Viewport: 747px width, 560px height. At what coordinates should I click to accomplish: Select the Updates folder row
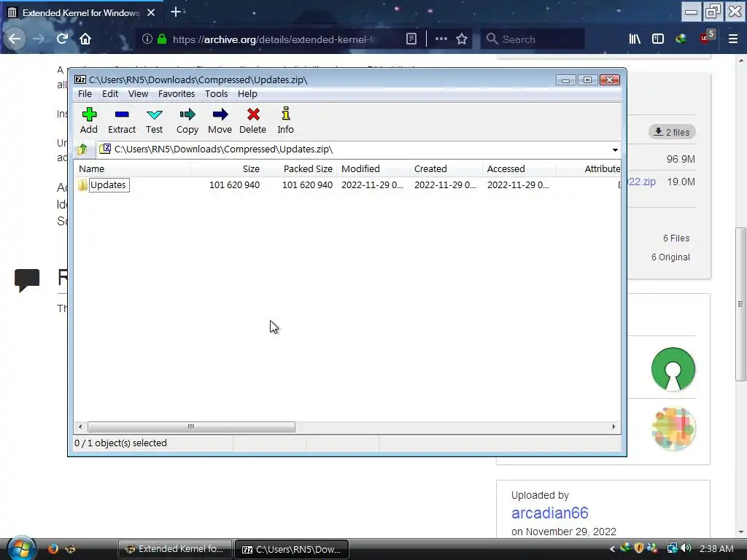point(347,184)
